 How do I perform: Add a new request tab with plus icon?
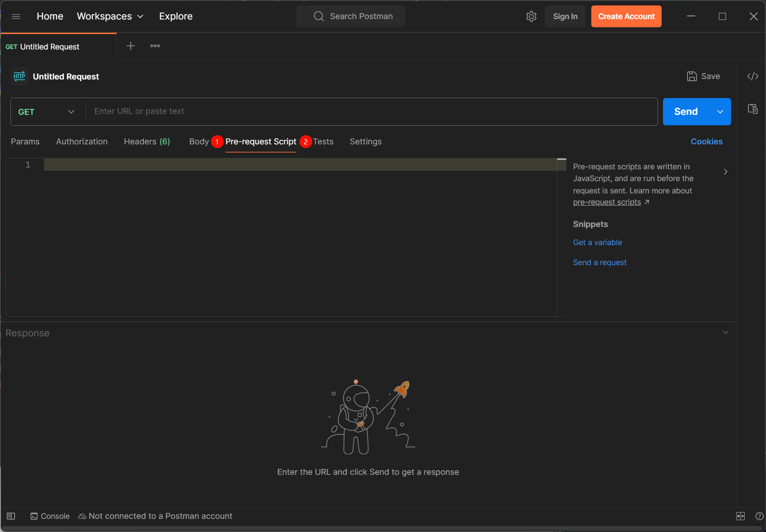(x=131, y=46)
